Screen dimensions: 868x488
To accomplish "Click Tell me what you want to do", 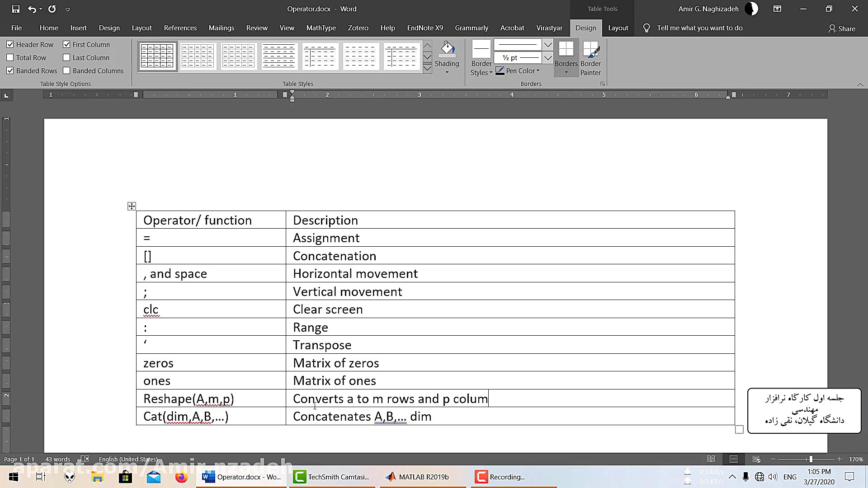I will [699, 28].
